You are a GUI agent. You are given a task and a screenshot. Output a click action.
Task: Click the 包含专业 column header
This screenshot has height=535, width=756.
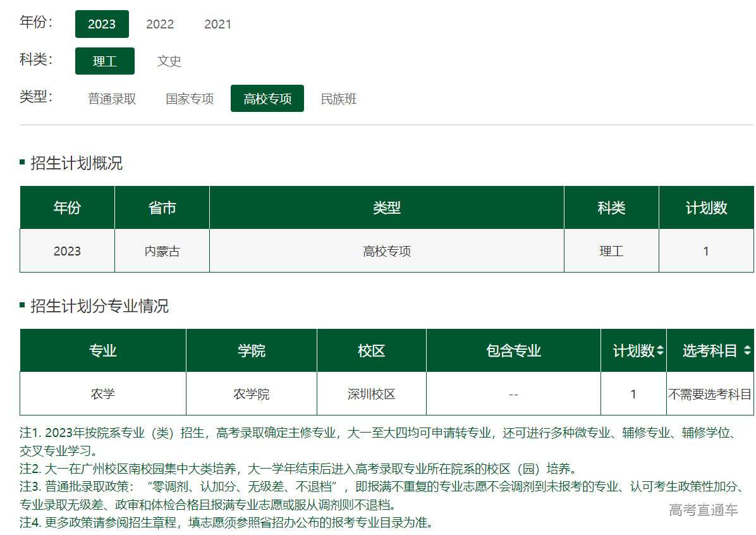click(x=513, y=351)
